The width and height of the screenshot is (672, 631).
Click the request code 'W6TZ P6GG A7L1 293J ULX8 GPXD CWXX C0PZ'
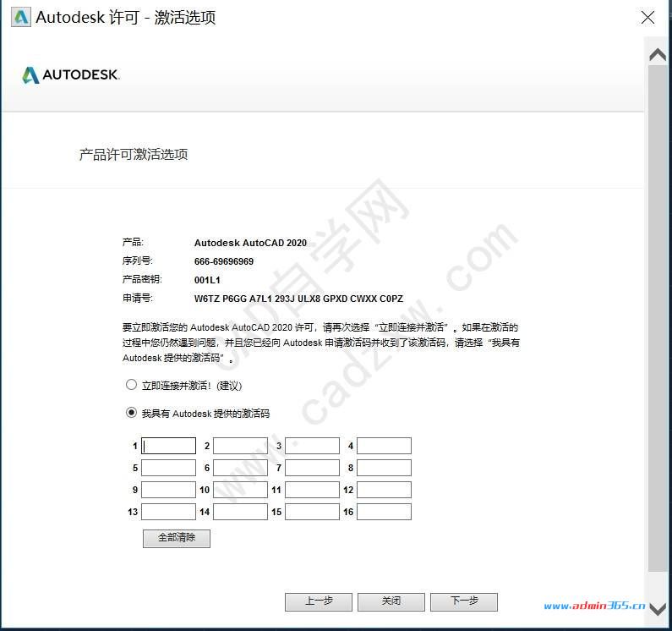tap(298, 299)
